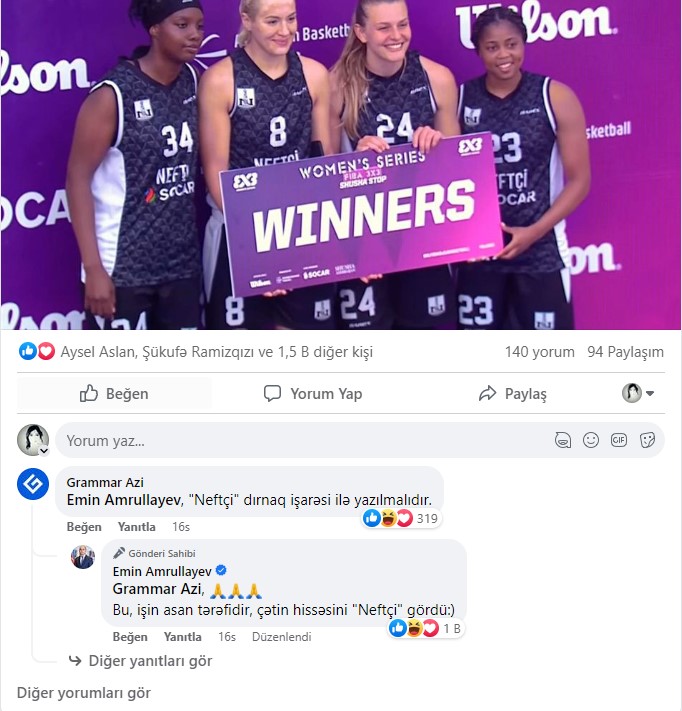Image resolution: width=682 pixels, height=711 pixels.
Task: Like the post with Beğen button
Action: point(114,394)
